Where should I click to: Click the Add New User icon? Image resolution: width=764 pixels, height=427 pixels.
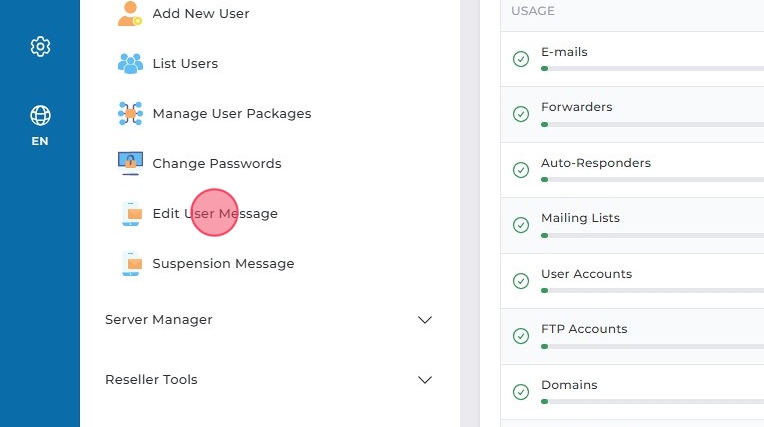click(130, 14)
